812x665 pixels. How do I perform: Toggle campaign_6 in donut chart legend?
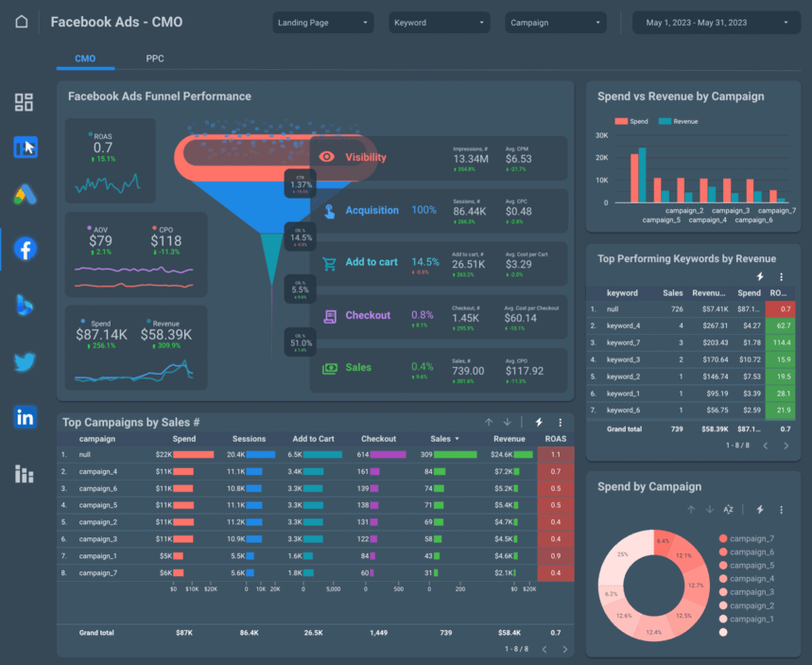(x=746, y=552)
